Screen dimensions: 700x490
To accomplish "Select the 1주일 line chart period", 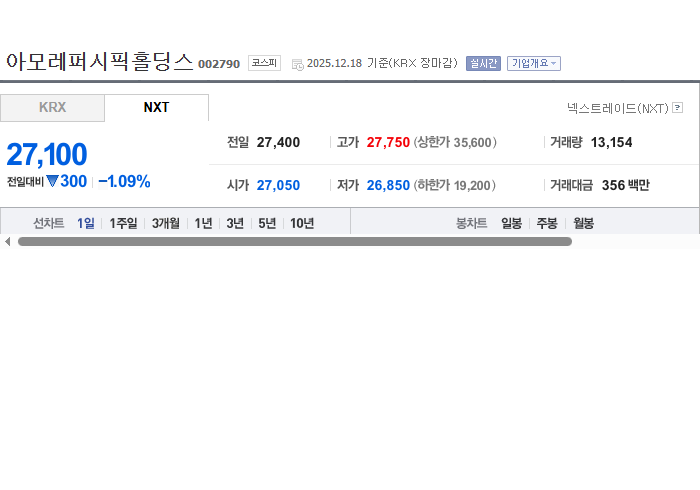I will [123, 223].
